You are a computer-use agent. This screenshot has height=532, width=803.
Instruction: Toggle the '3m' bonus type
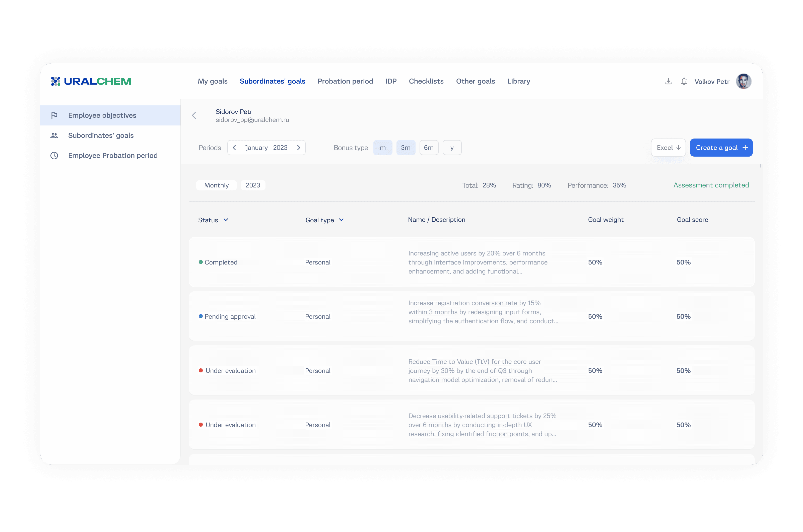pyautogui.click(x=406, y=148)
